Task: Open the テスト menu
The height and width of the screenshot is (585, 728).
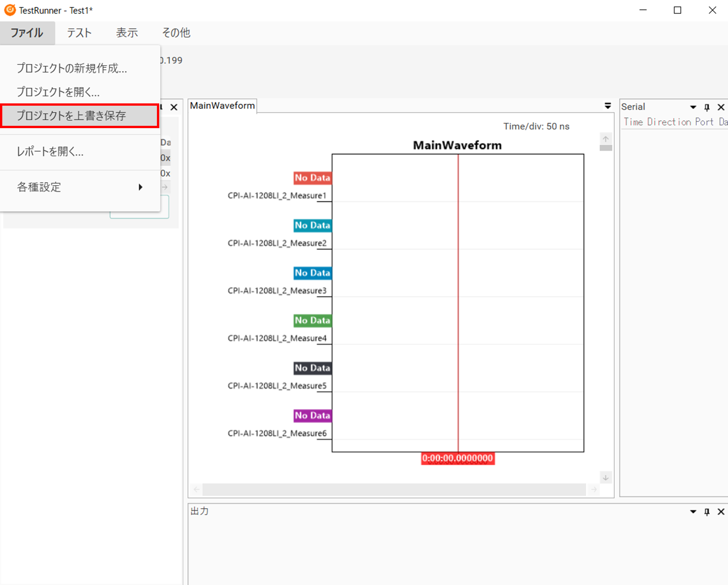Action: [x=79, y=33]
